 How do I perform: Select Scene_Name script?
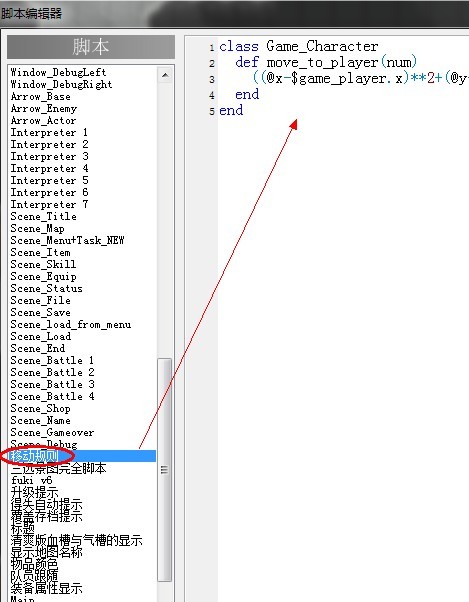click(41, 420)
